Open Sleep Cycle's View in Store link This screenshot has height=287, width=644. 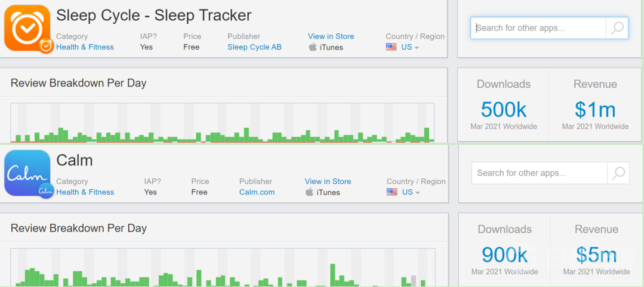point(331,36)
